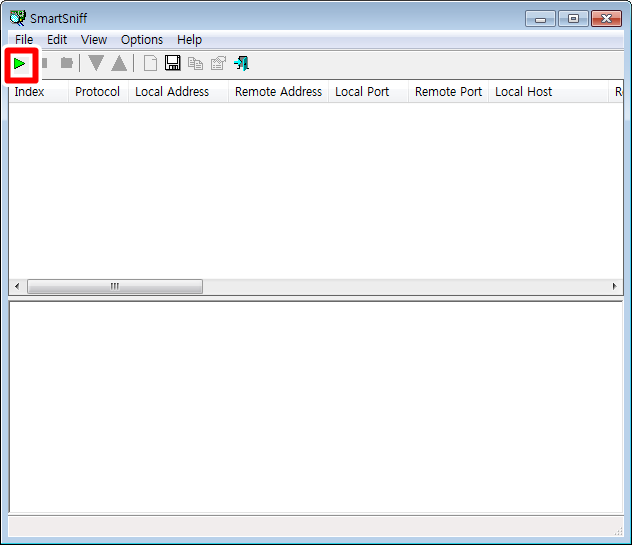Close the SmartSniff window

click(606, 19)
